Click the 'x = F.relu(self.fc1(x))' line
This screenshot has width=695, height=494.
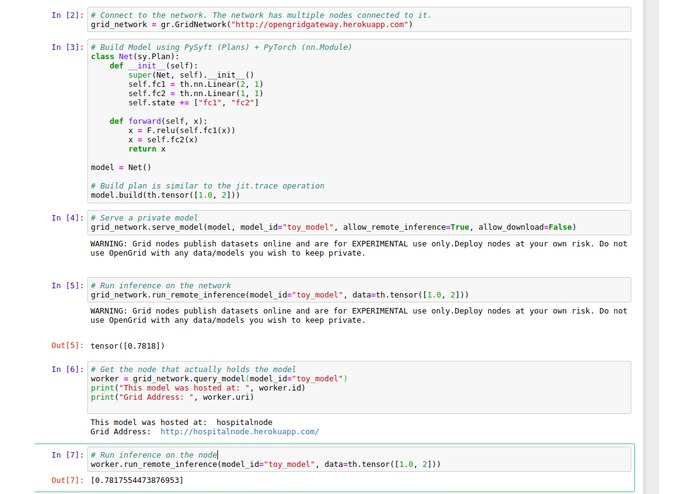(x=182, y=130)
